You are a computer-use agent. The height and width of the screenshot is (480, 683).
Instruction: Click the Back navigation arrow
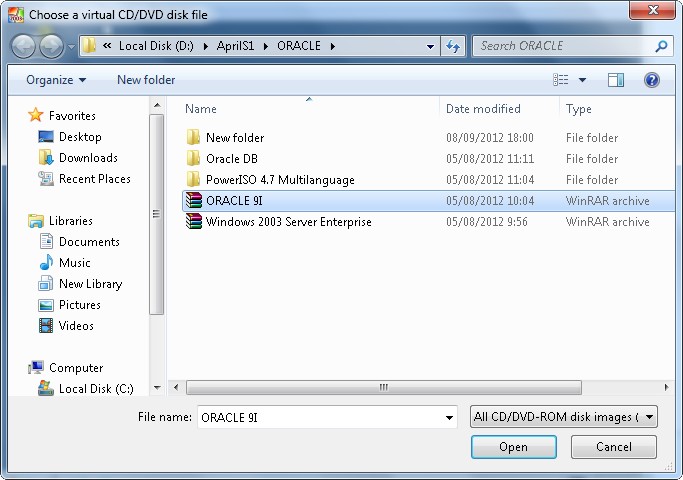pos(23,47)
